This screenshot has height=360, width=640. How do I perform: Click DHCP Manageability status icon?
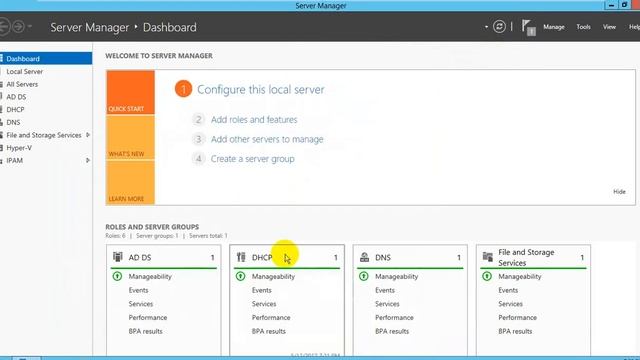[x=240, y=276]
